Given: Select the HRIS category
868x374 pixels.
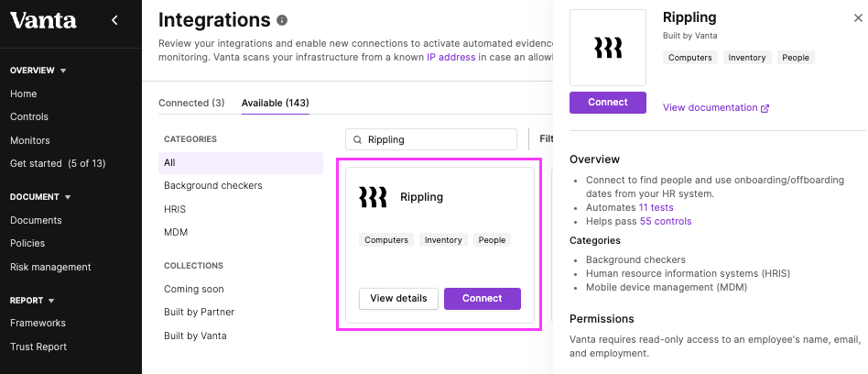Looking at the screenshot, I should coord(175,209).
